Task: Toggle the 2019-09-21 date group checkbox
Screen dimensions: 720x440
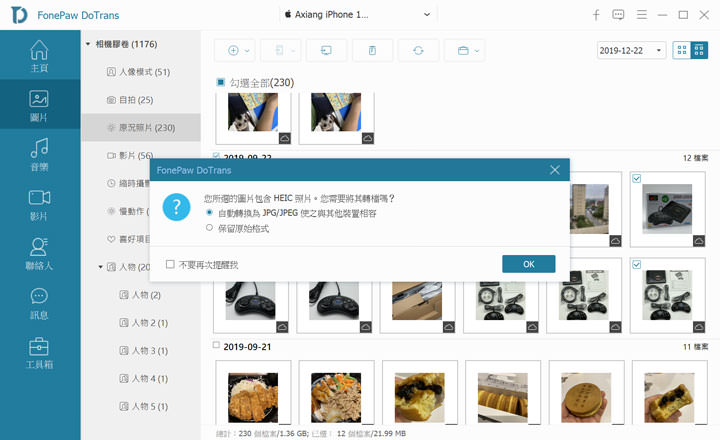Action: 216,345
